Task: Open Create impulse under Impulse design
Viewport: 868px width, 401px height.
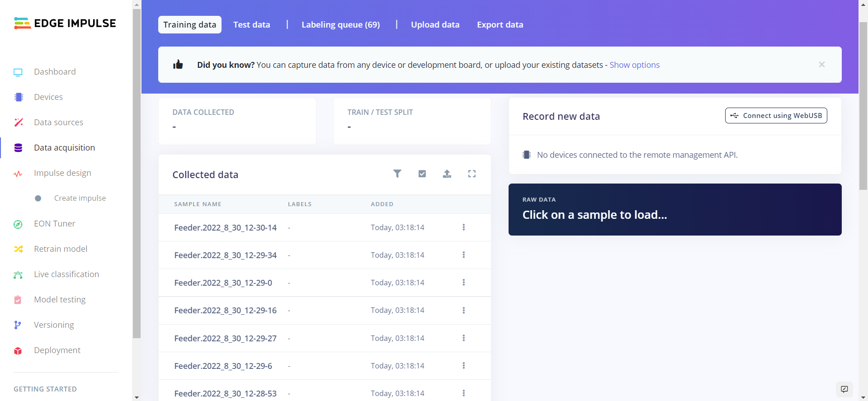Action: [x=80, y=198]
